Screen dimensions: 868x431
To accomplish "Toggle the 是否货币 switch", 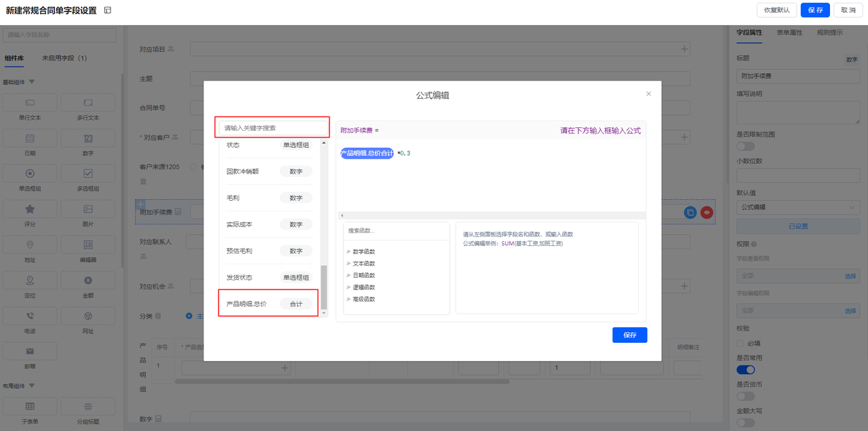I will pos(745,396).
